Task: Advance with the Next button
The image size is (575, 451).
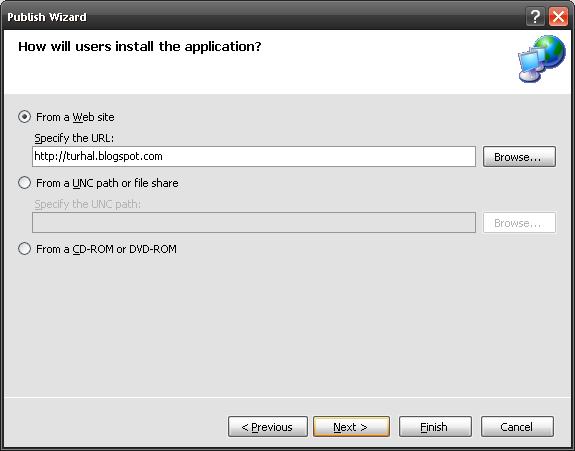Action: [351, 427]
